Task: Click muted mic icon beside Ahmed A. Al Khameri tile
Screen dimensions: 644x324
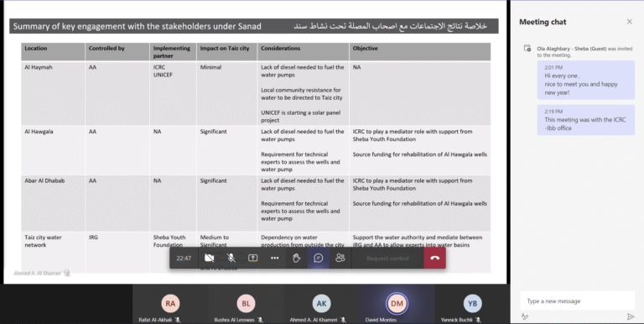Action: 343,320
